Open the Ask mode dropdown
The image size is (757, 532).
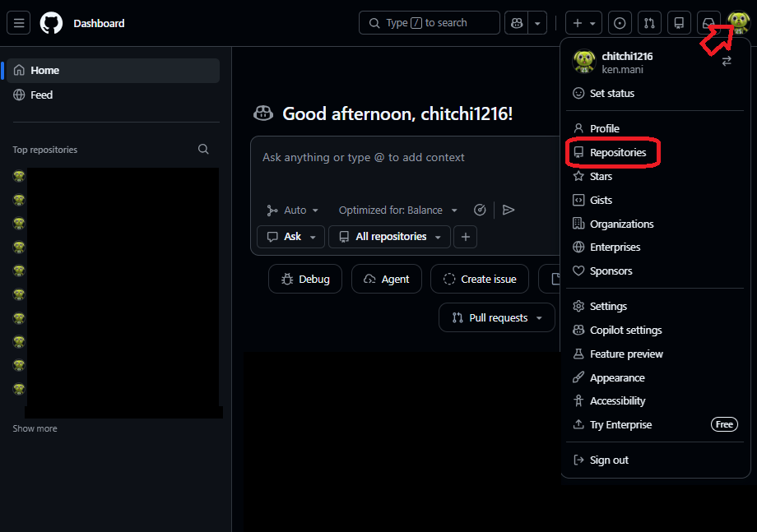(291, 237)
